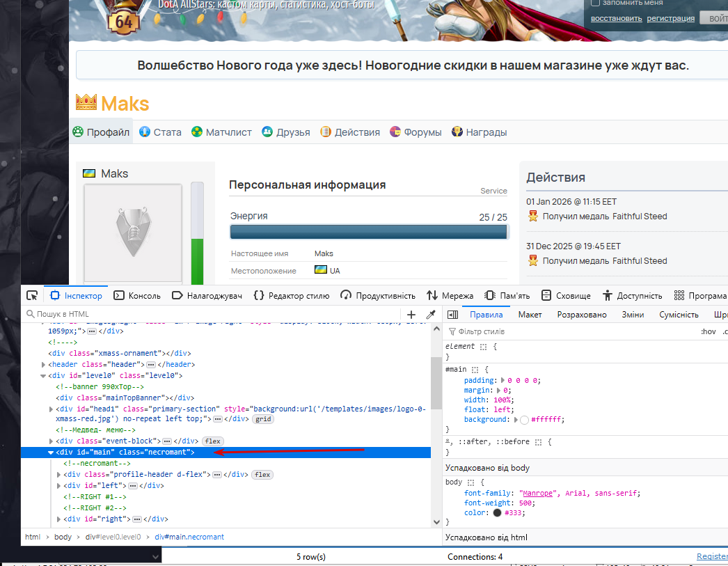Expand the padding shorthand triangle in #main rule
This screenshot has height=566, width=728.
tap(503, 380)
